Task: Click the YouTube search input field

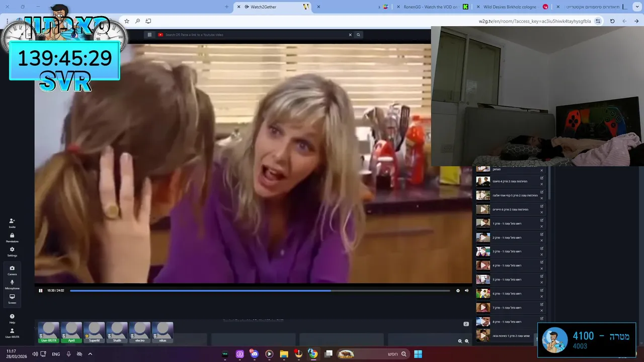Action: point(255,35)
